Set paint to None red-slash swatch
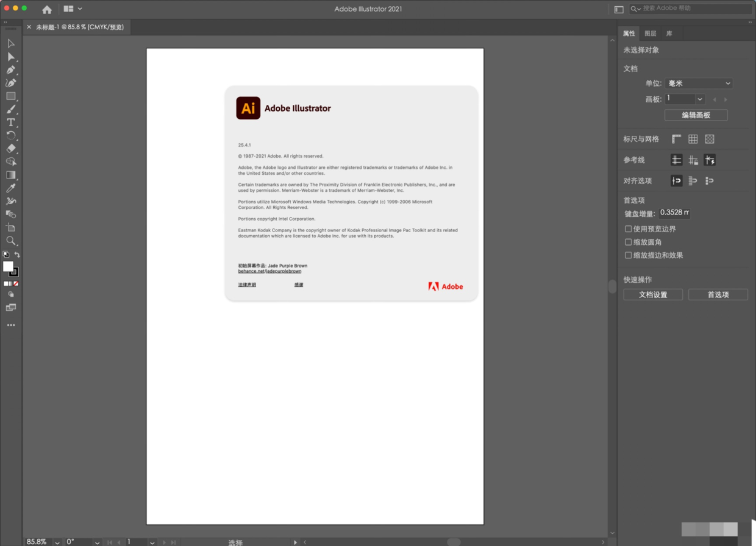 click(16, 284)
